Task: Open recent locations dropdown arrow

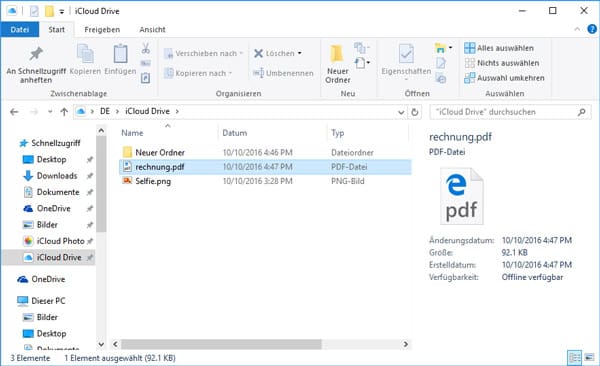Action: 50,112
